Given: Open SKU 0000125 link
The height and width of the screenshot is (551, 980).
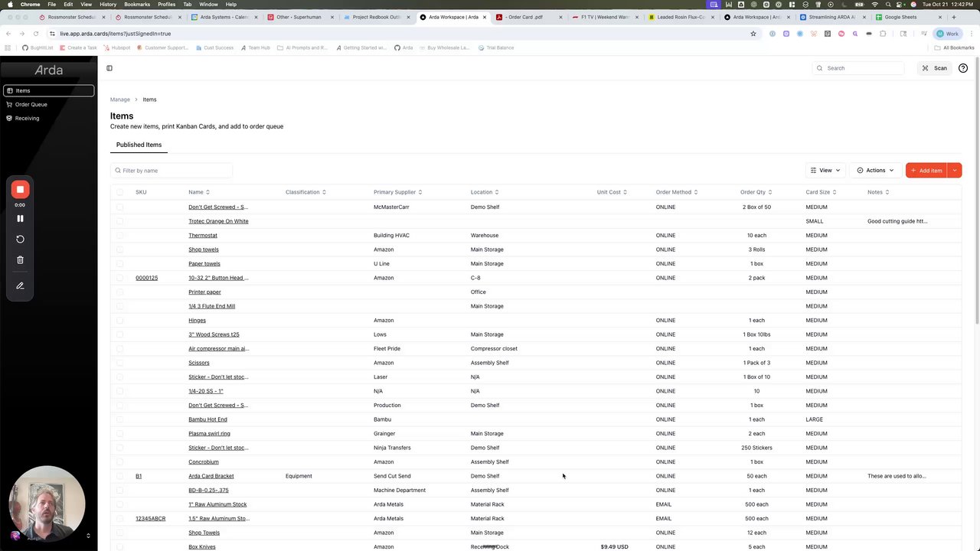Looking at the screenshot, I should coord(146,278).
